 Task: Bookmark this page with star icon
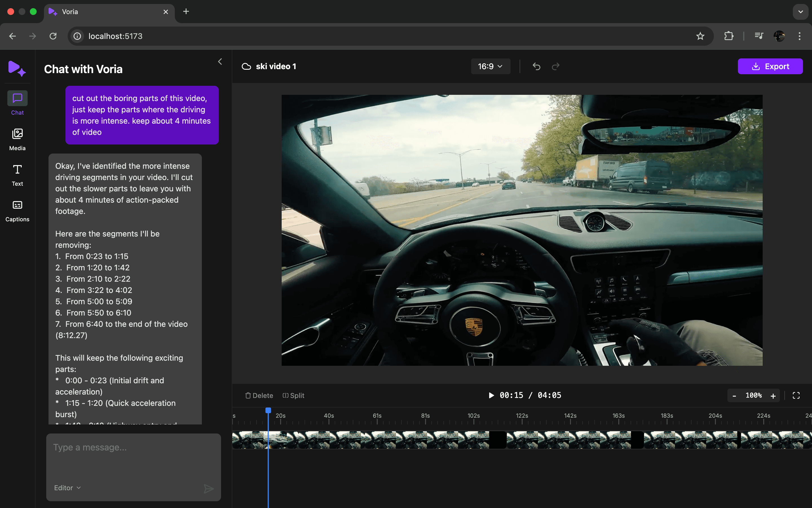(x=700, y=36)
